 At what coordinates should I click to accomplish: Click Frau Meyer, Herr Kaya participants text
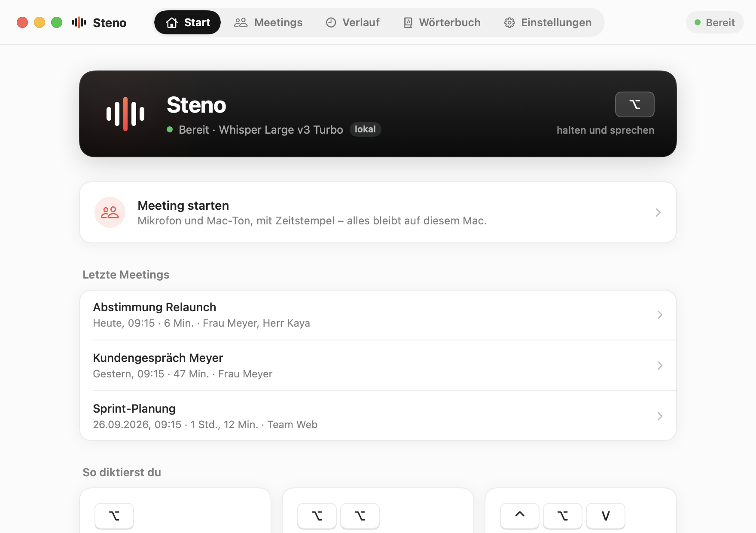coord(256,323)
